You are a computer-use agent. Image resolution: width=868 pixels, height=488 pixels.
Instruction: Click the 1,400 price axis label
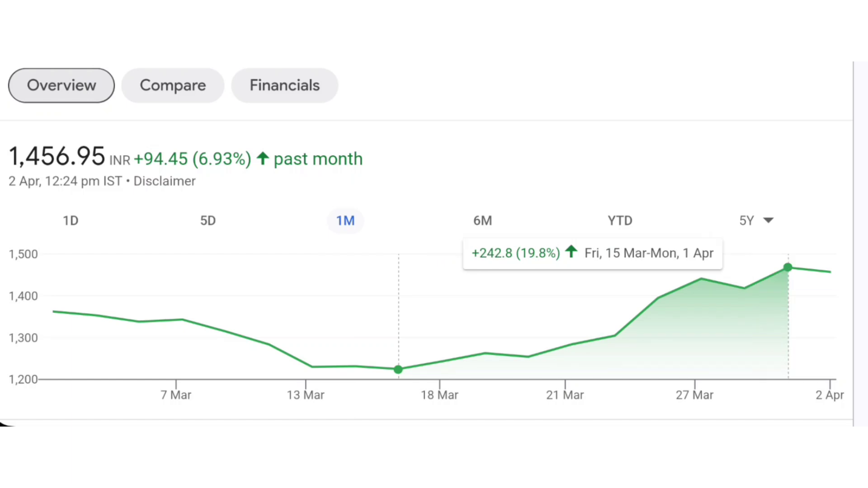coord(24,296)
